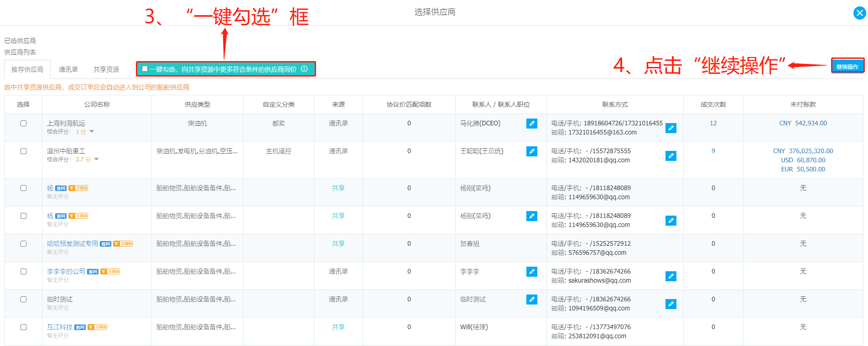
Task: Click the 继续操作 button
Action: (x=847, y=67)
